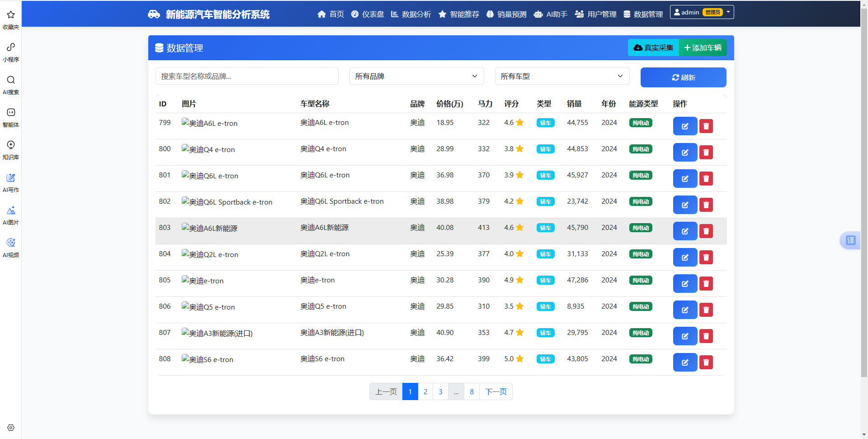Expand the 所有车型 vehicle type dropdown
Viewport: 868px width, 439px height.
[x=562, y=76]
